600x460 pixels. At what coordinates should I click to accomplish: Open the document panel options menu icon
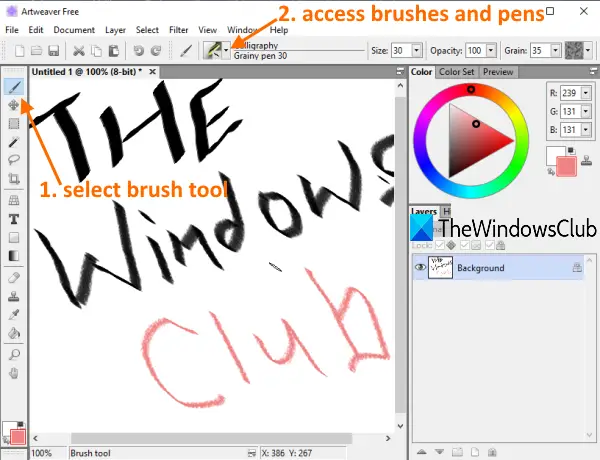pos(400,71)
